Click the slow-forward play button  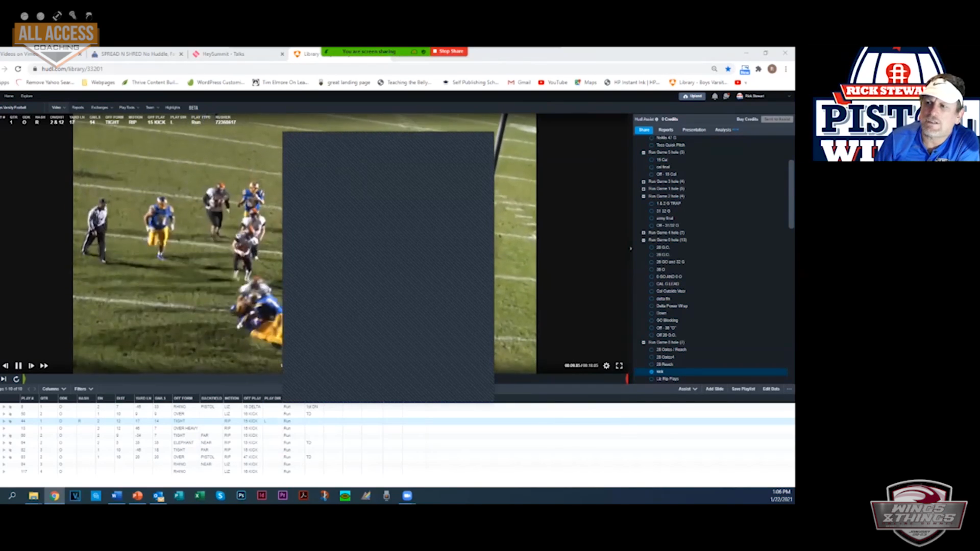pos(31,366)
